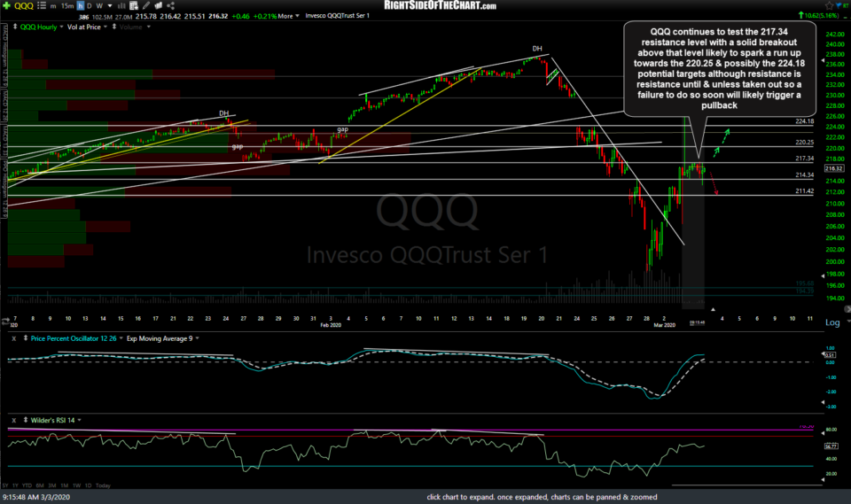This screenshot has width=851, height=504.
Task: Click the current time marker on time axis
Action: click(x=698, y=322)
